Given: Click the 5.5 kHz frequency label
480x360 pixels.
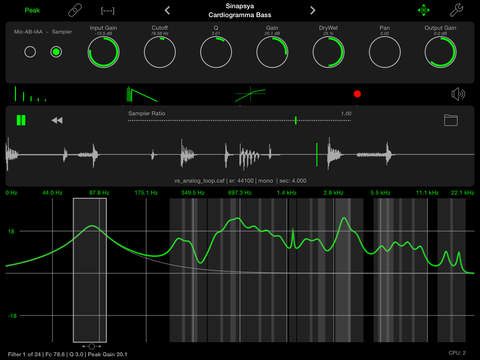Looking at the screenshot, I should click(x=380, y=193).
